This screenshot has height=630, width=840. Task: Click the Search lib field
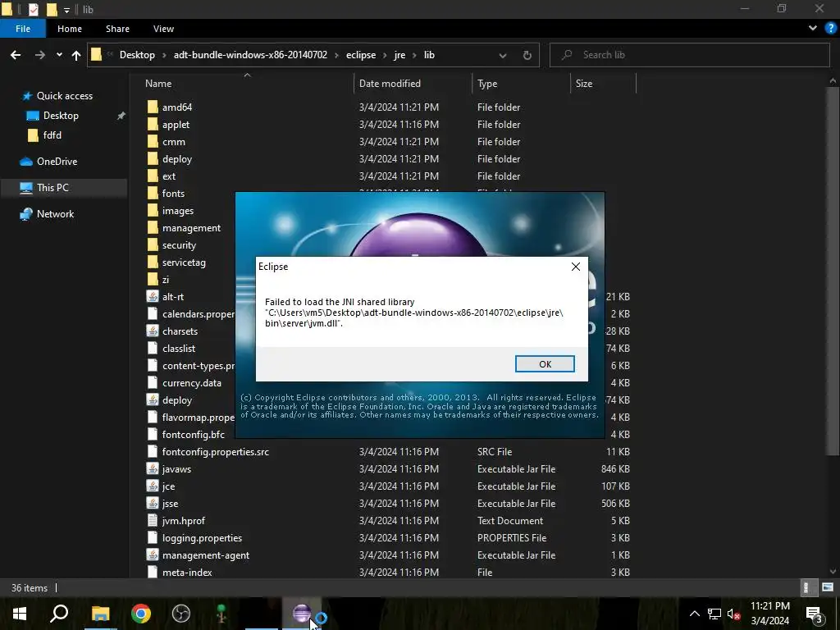point(689,55)
